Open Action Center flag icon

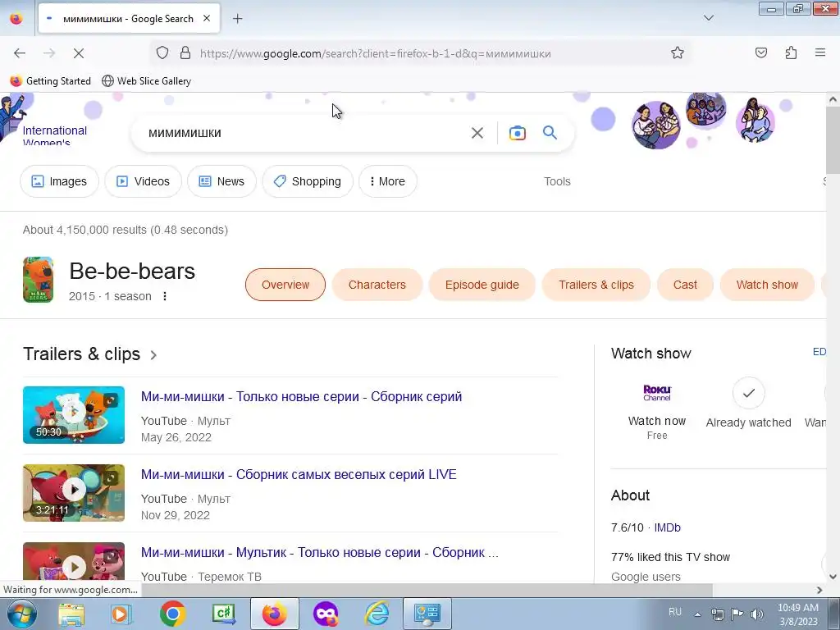[737, 614]
